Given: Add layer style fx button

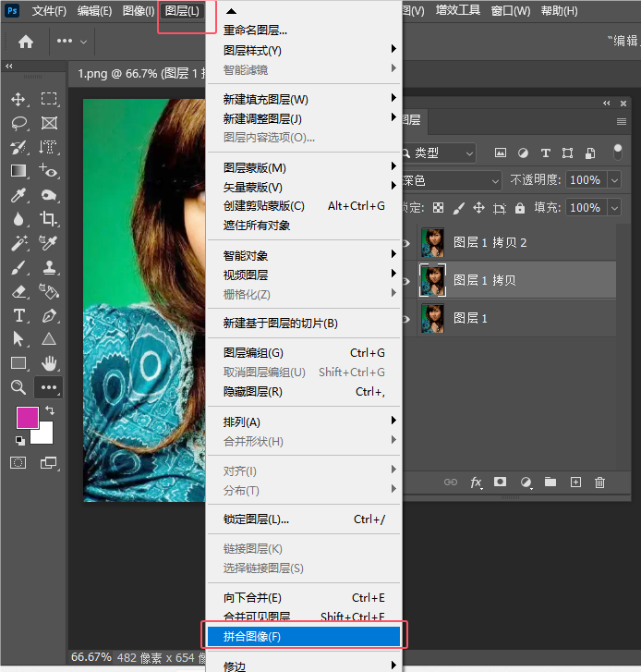Looking at the screenshot, I should click(476, 483).
